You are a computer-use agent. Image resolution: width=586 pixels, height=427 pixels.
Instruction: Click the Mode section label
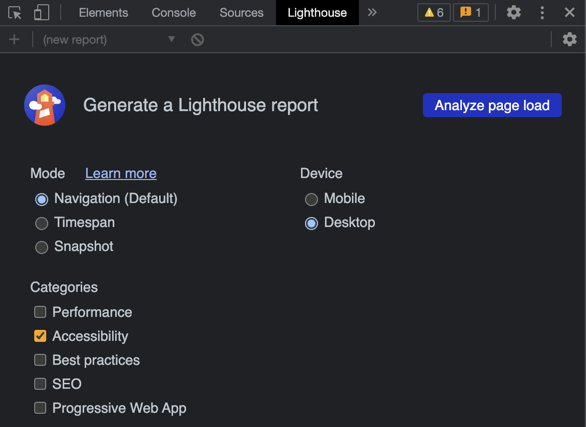pyautogui.click(x=47, y=173)
